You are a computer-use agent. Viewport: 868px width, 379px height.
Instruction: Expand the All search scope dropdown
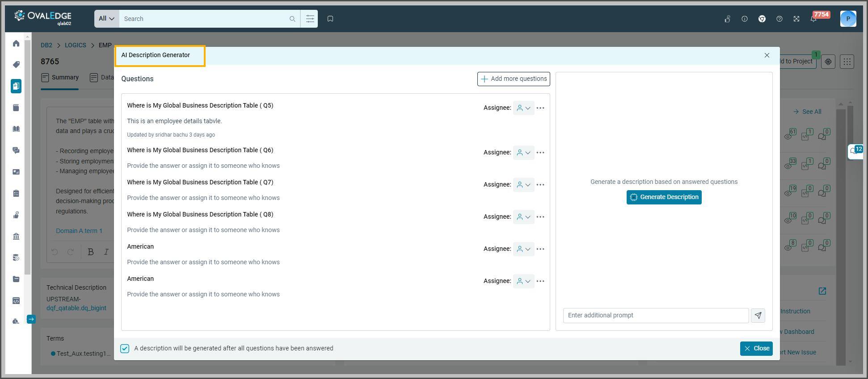(x=106, y=19)
